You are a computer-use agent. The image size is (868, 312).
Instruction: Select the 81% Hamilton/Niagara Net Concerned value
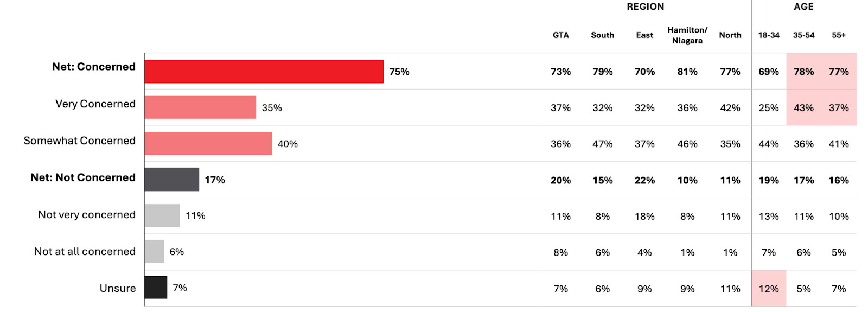687,72
